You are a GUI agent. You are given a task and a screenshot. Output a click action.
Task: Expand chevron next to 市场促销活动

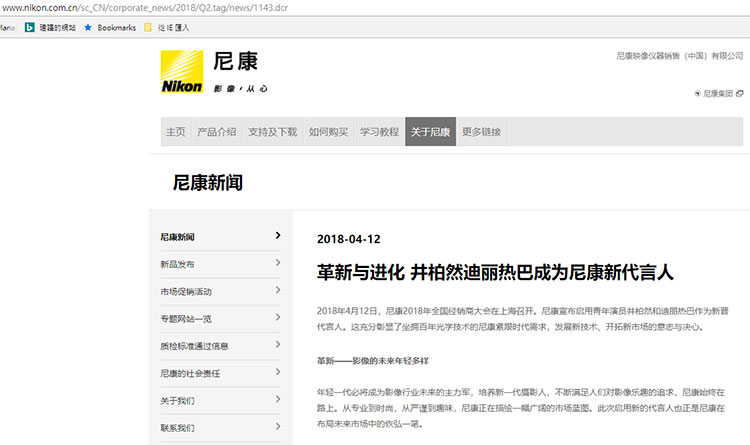click(278, 289)
